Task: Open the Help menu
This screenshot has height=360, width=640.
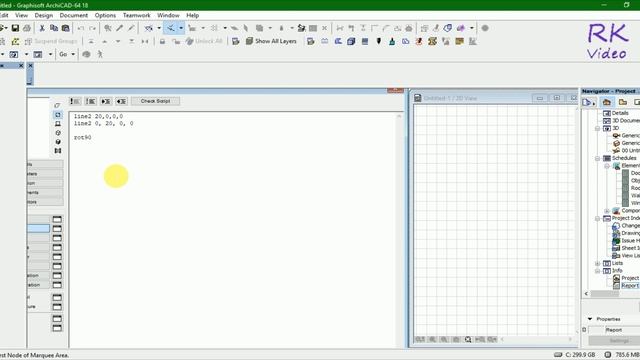Action: tap(193, 15)
